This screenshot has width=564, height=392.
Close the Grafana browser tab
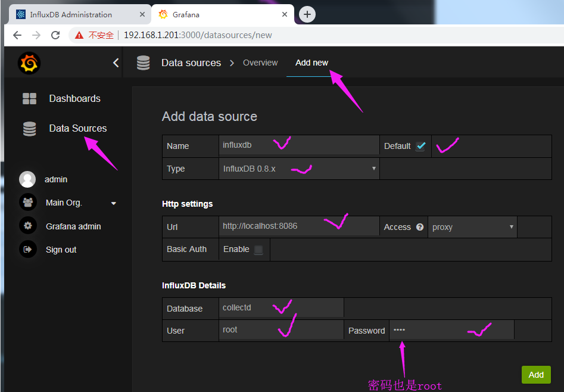click(x=285, y=14)
